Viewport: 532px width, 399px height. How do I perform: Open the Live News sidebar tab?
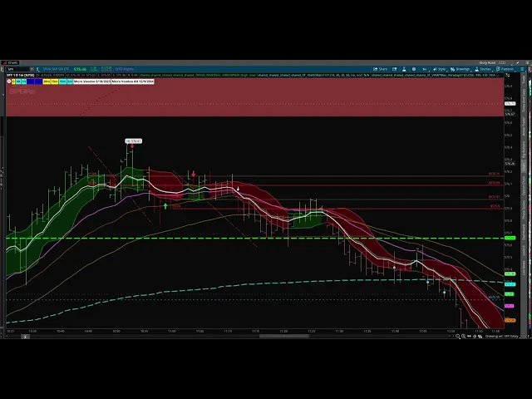524,268
